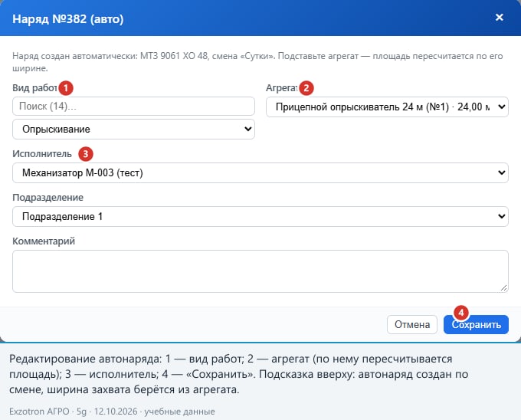Open the Исполнитель dropdown

click(x=260, y=172)
